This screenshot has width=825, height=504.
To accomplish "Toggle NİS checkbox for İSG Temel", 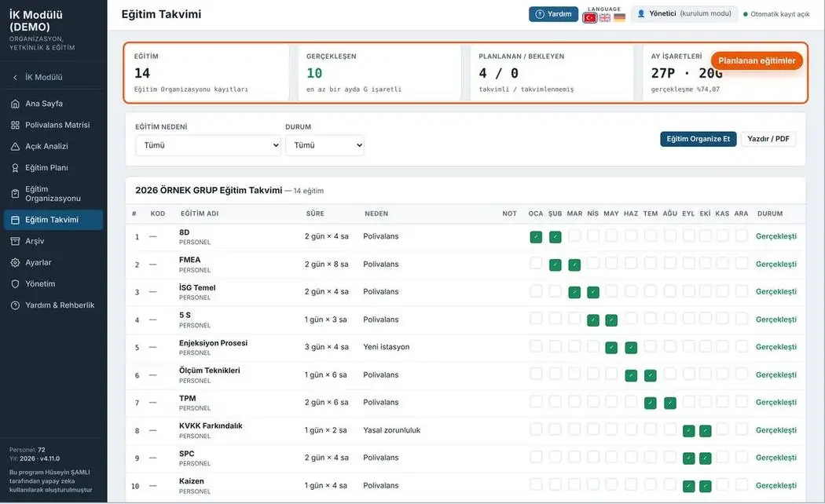I will click(x=593, y=292).
